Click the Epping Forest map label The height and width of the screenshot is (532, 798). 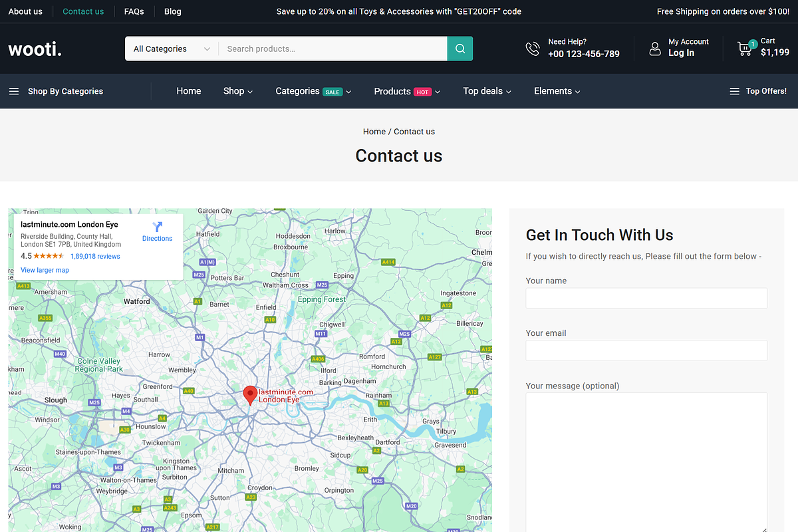point(322,299)
